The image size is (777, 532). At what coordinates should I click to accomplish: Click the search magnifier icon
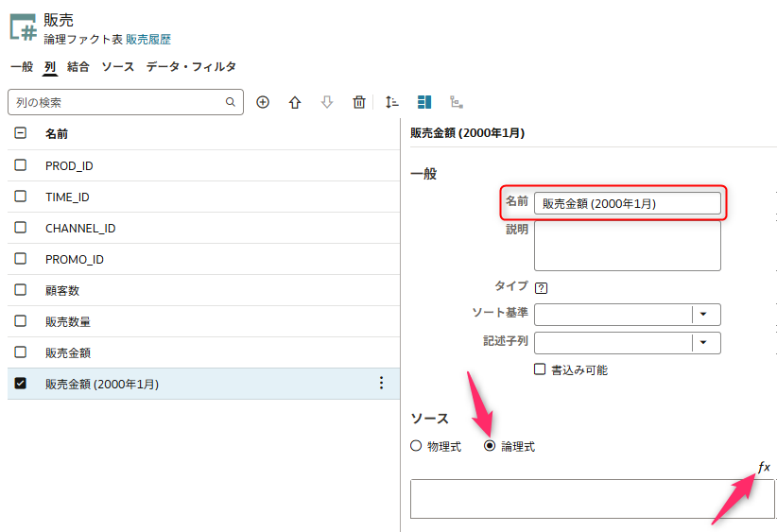tap(231, 102)
